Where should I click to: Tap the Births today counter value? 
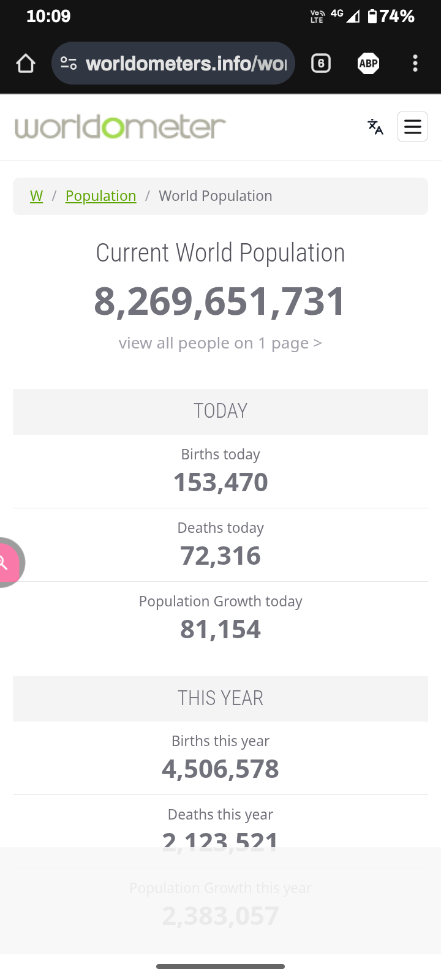click(x=221, y=483)
